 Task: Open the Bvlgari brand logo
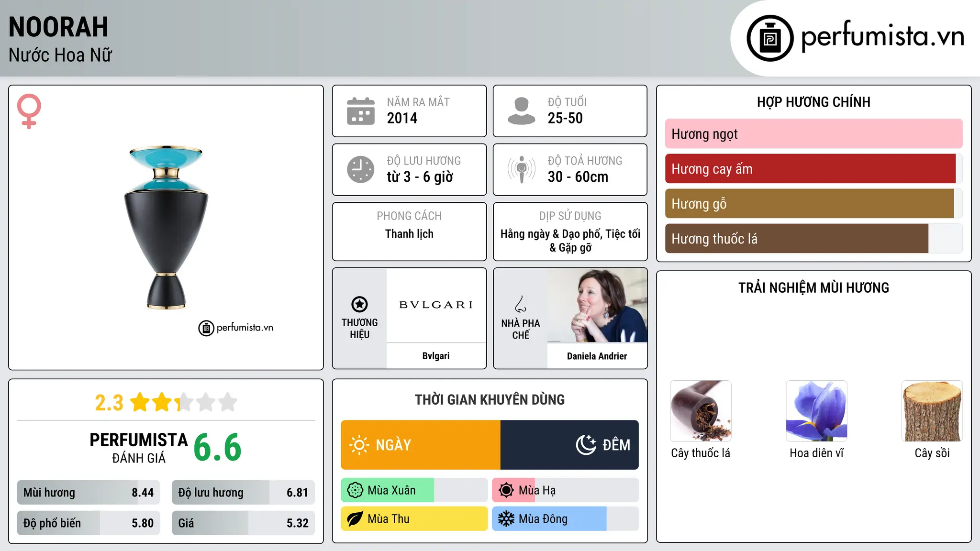click(x=436, y=305)
